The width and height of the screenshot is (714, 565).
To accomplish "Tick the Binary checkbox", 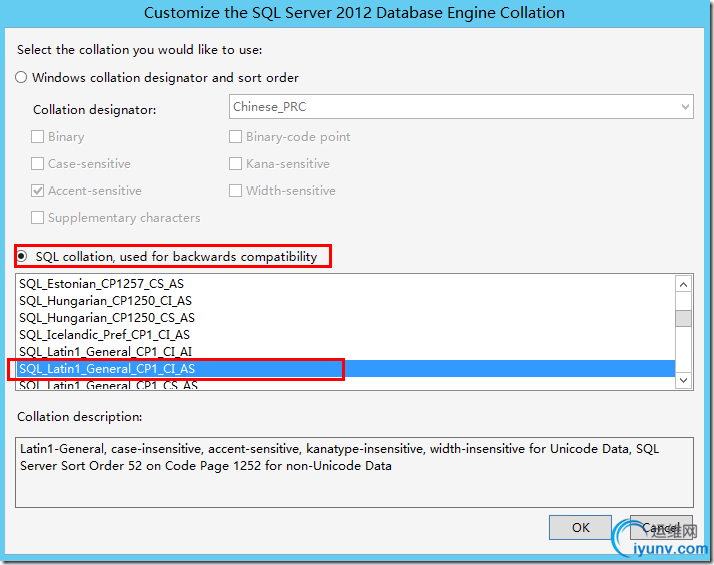I will click(37, 137).
